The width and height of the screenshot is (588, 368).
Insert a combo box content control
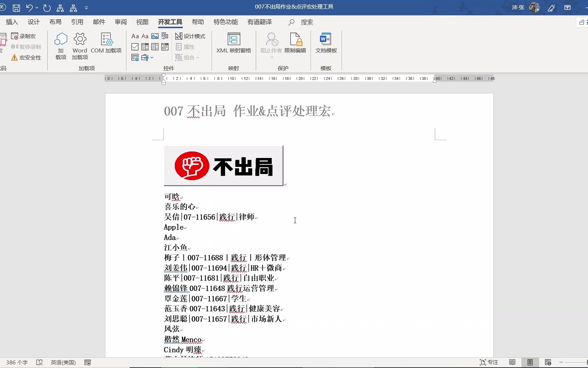coord(145,47)
